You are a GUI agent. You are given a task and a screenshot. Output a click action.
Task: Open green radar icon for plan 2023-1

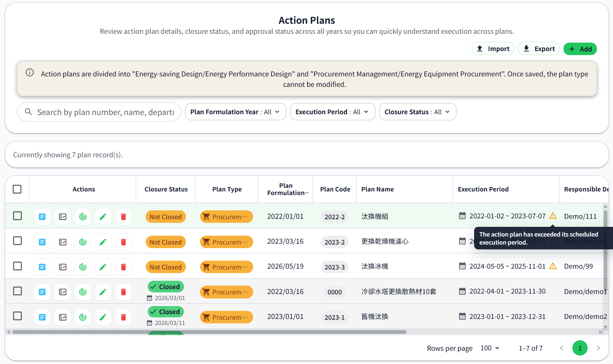83,317
